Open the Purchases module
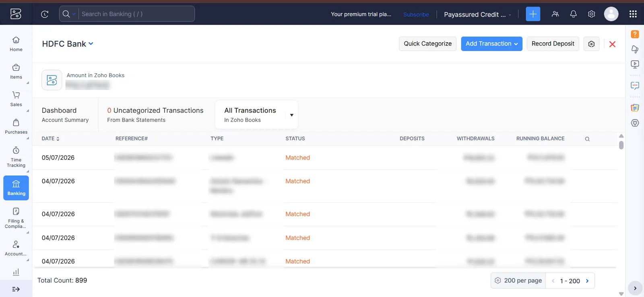This screenshot has width=644, height=297. (x=16, y=126)
